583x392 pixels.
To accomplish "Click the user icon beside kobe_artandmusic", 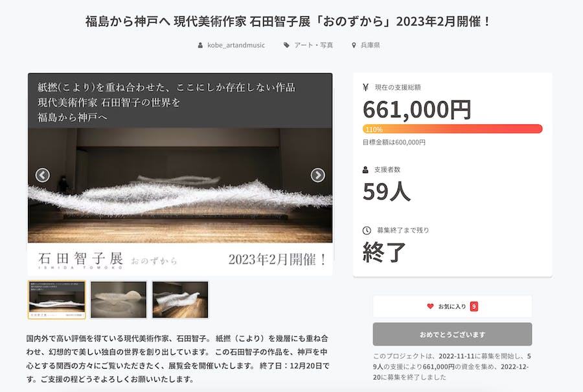I will click(x=200, y=45).
